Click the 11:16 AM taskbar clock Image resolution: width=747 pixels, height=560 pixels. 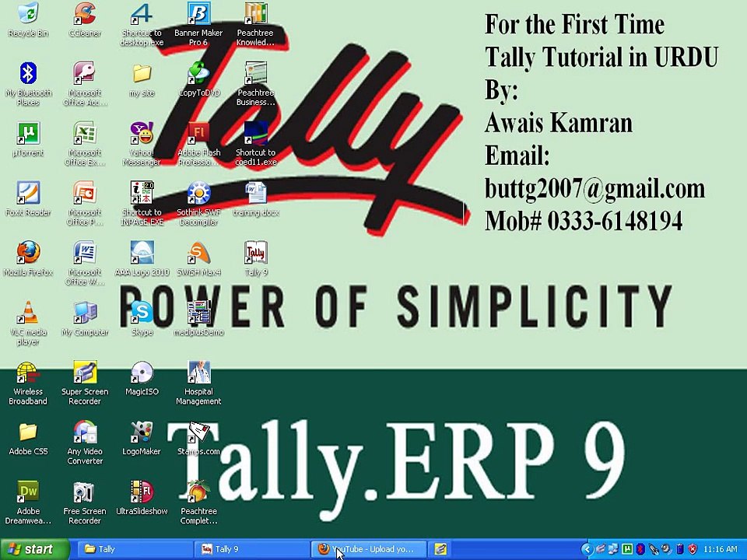721,550
